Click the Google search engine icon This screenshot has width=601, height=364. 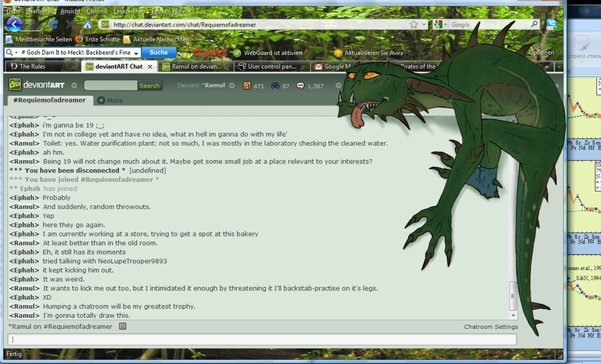click(437, 25)
